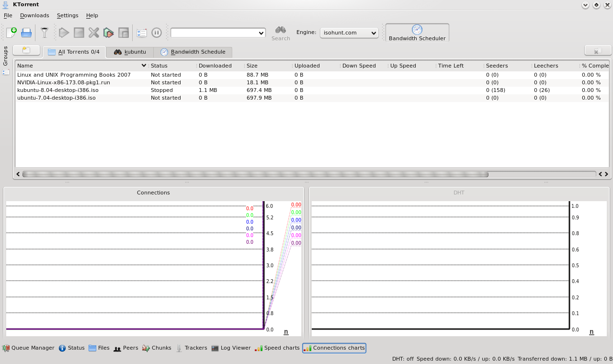613x364 pixels.
Task: Click the close tab button on right
Action: click(598, 50)
